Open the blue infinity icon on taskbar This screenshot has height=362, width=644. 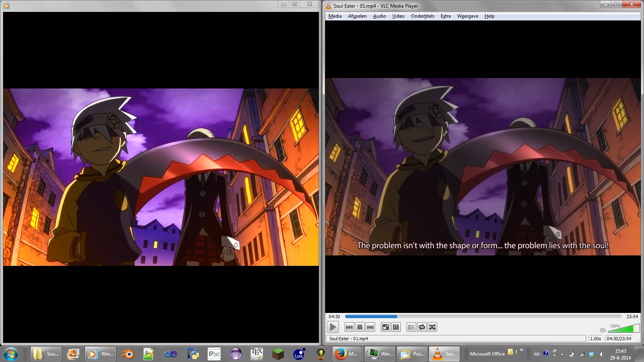point(171,354)
